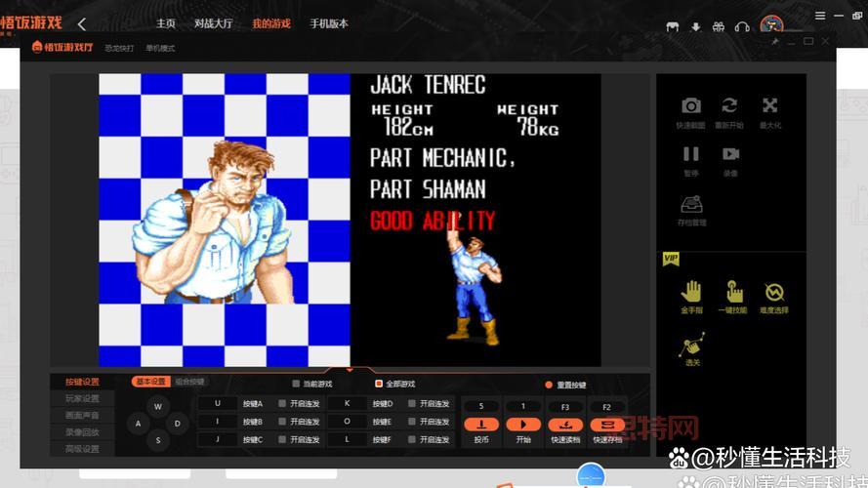Tick the 当前游戏 checkbox
Screen dimensions: 868x488
coord(296,384)
